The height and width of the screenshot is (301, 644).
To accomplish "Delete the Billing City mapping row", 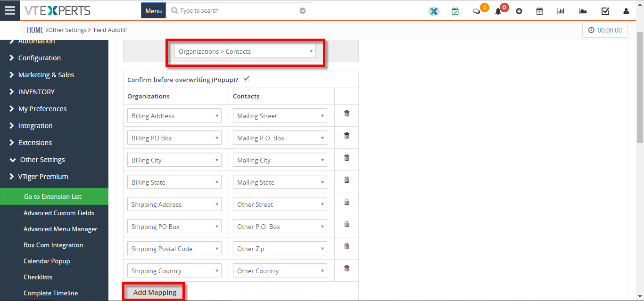I will click(347, 158).
